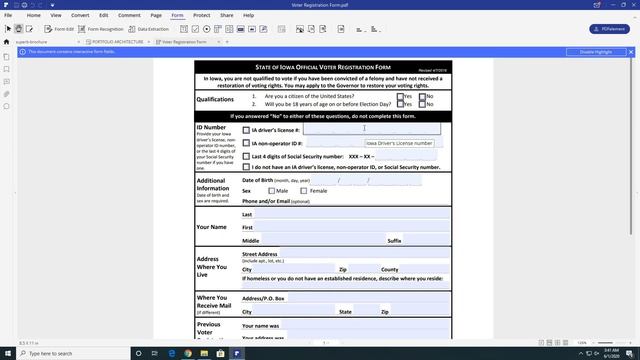The image size is (640, 360).
Task: Click the PDFelement account button
Action: click(x=609, y=29)
